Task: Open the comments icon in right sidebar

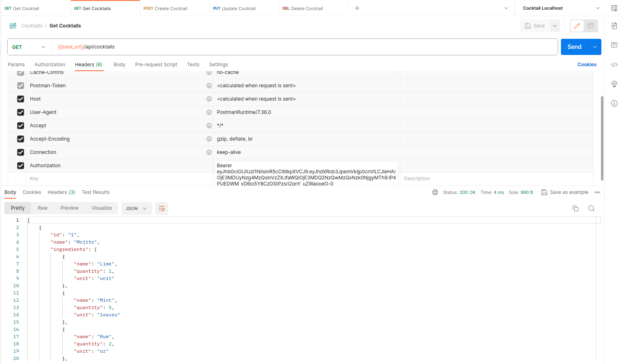Action: coord(614,45)
